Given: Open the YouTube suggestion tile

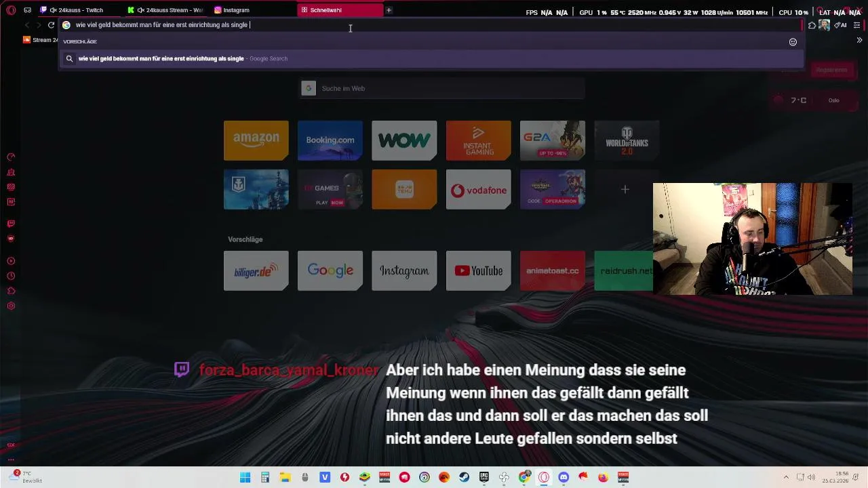Looking at the screenshot, I should [x=479, y=270].
